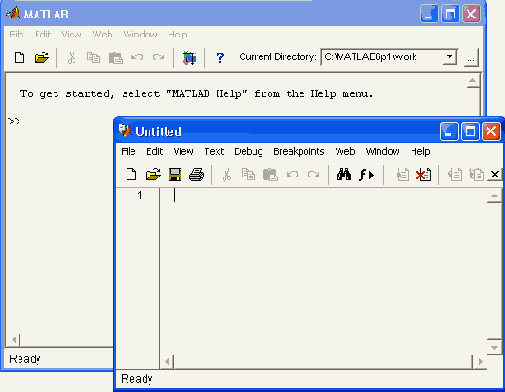The image size is (505, 392).
Task: Click scroll down arrow in Untitled editor
Action: click(x=494, y=348)
